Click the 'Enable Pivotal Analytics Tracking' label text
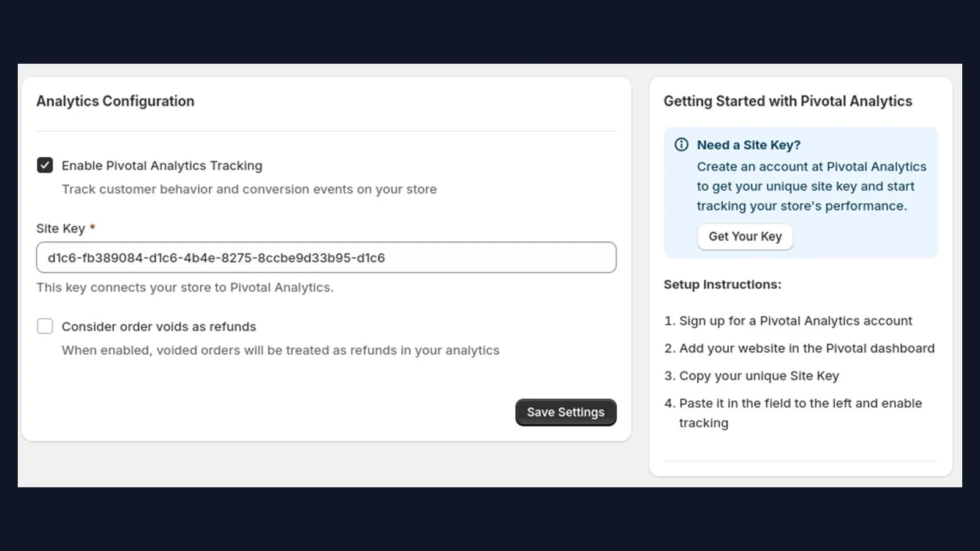This screenshot has height=551, width=980. click(x=162, y=166)
